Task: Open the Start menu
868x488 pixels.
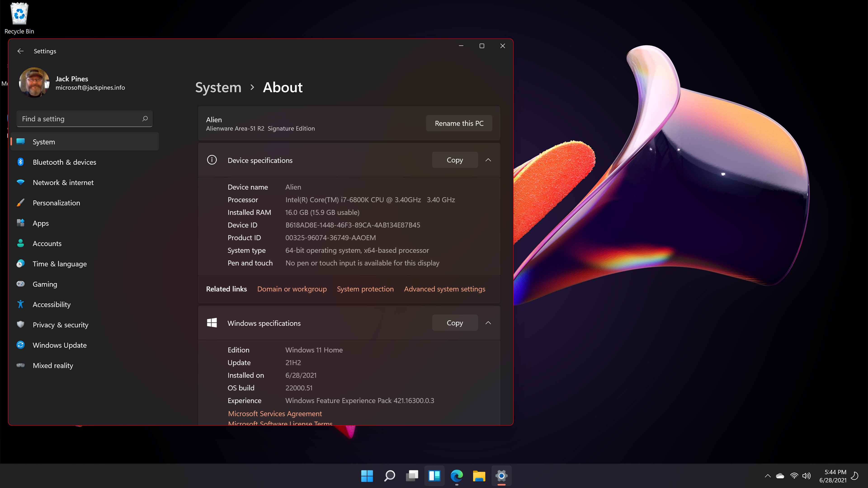Action: point(367,476)
